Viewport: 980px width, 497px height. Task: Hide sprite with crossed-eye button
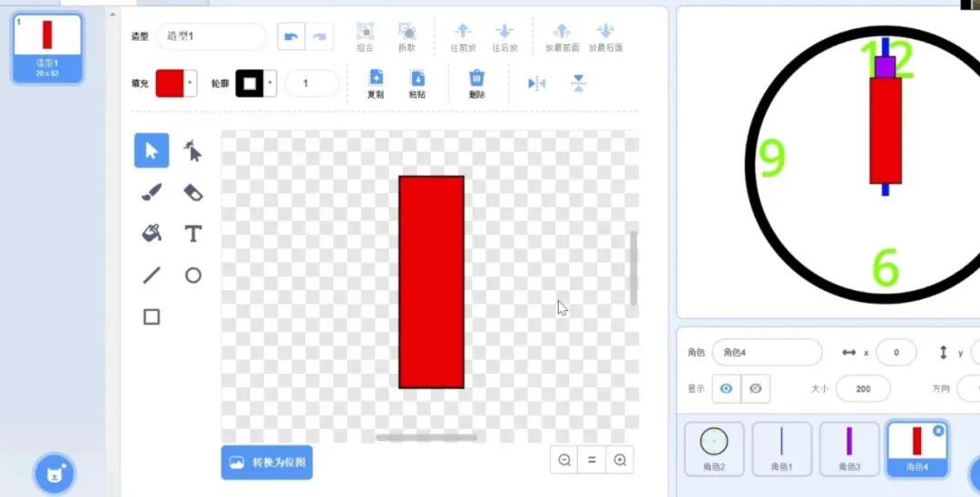tap(755, 388)
